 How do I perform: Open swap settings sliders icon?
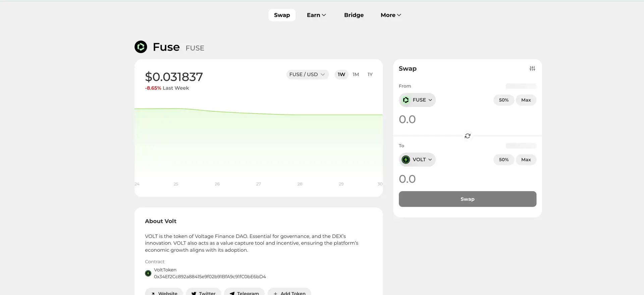(x=532, y=68)
